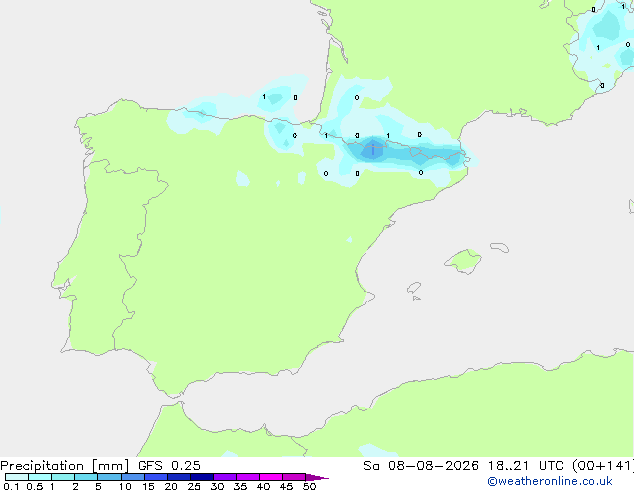Click the "GFS 0.25" model label
This screenshot has width=634, height=490.
(169, 466)
